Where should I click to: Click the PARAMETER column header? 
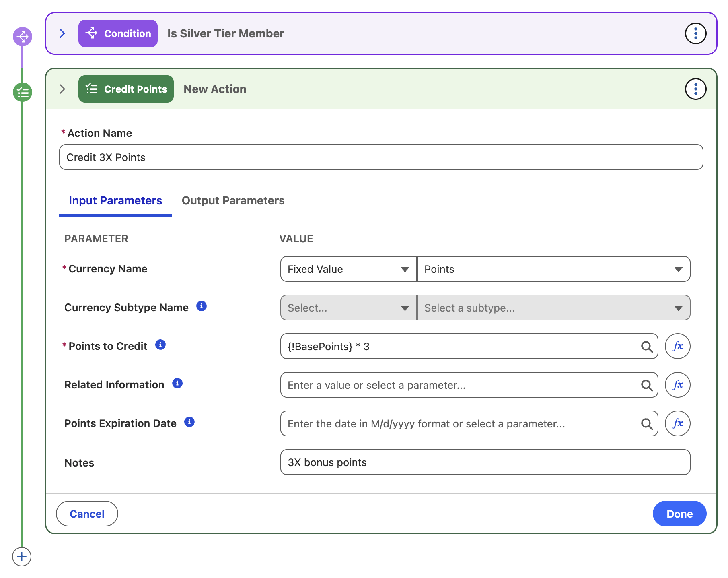96,239
